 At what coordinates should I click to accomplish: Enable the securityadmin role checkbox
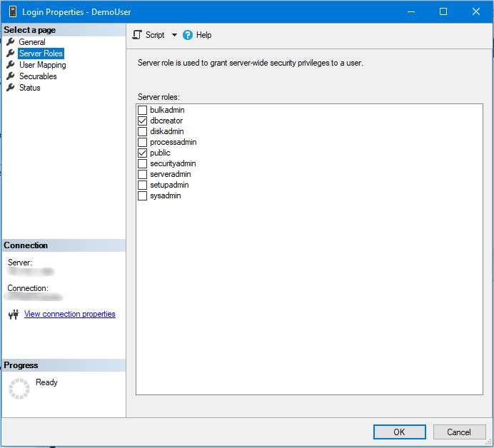click(142, 163)
